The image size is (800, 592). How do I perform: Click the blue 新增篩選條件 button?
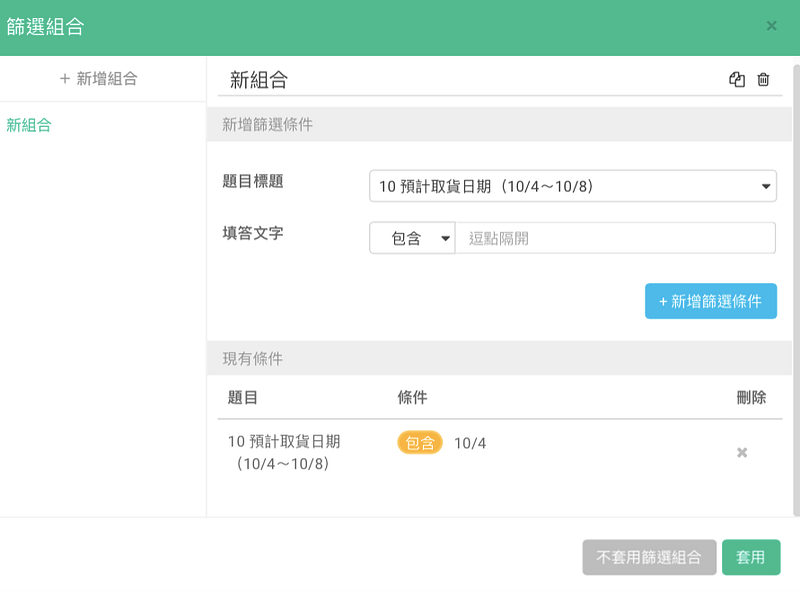pos(711,301)
